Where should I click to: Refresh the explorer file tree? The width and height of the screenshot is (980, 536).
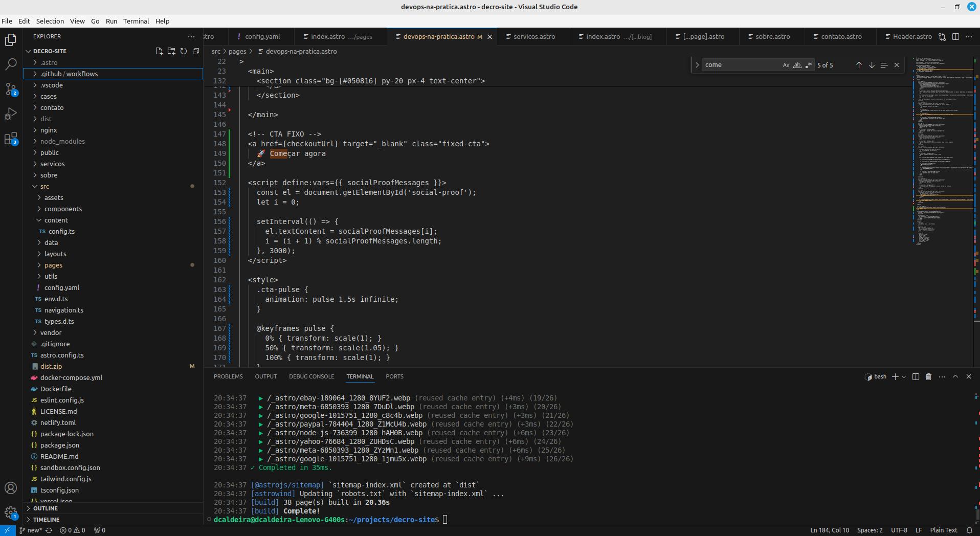184,51
